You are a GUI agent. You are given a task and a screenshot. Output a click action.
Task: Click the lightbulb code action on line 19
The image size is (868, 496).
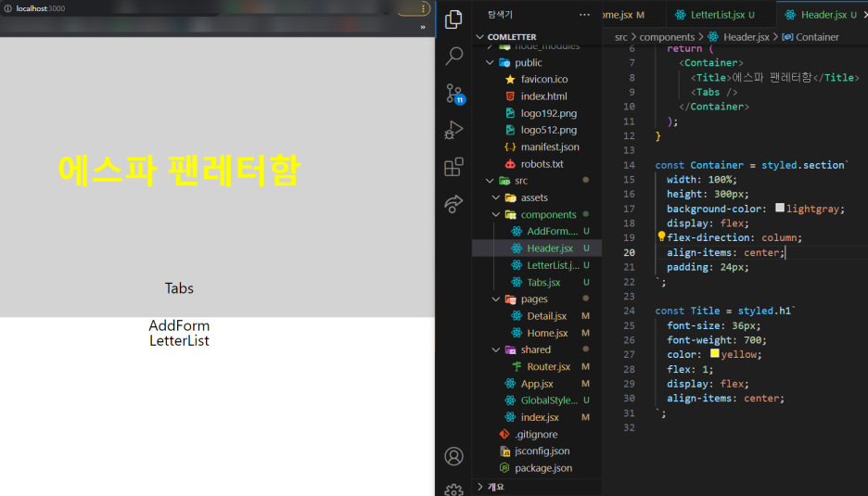click(661, 236)
